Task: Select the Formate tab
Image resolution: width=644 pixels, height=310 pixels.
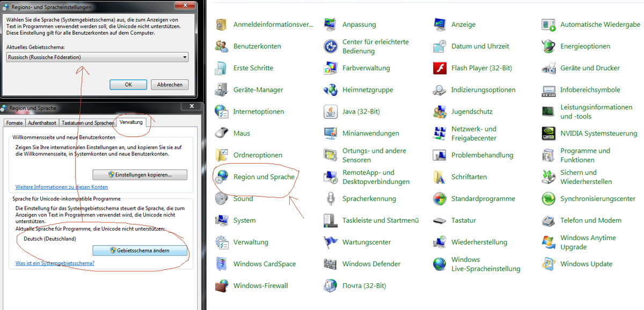Action: point(14,123)
